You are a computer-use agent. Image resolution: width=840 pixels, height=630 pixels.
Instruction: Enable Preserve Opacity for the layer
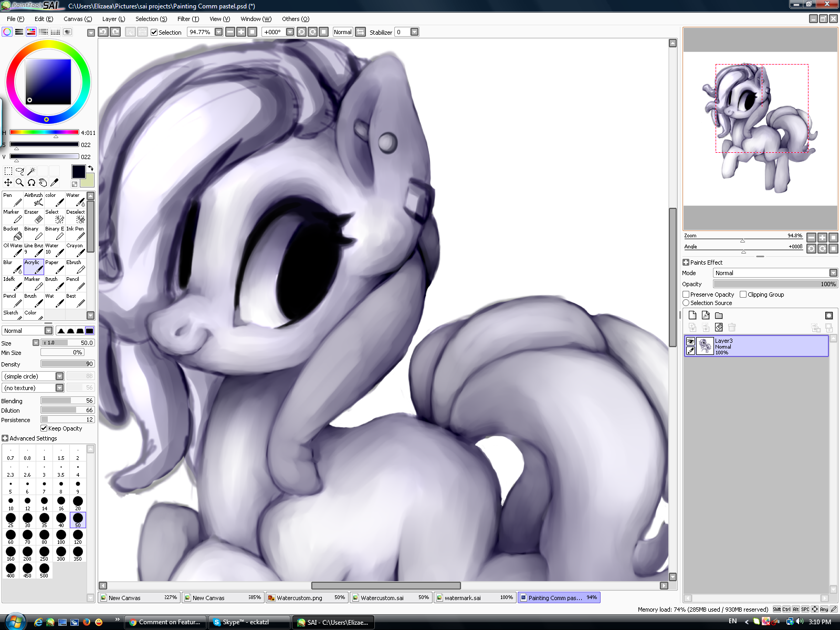click(x=686, y=295)
